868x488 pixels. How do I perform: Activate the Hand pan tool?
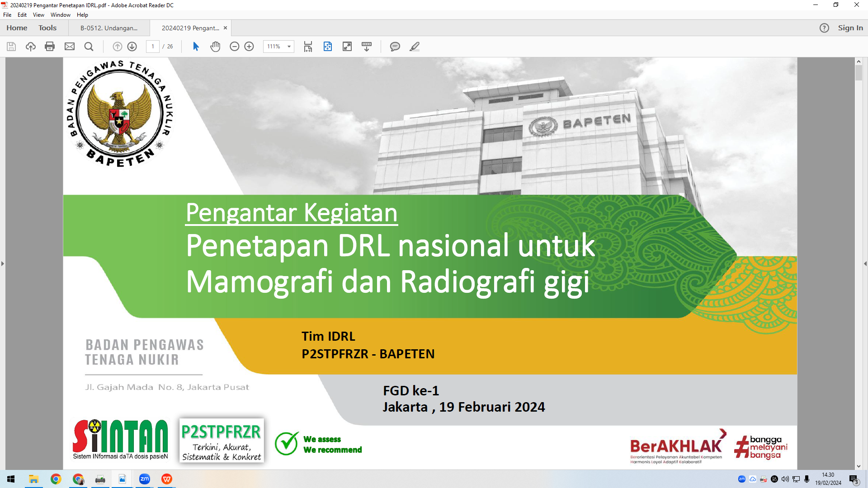215,47
